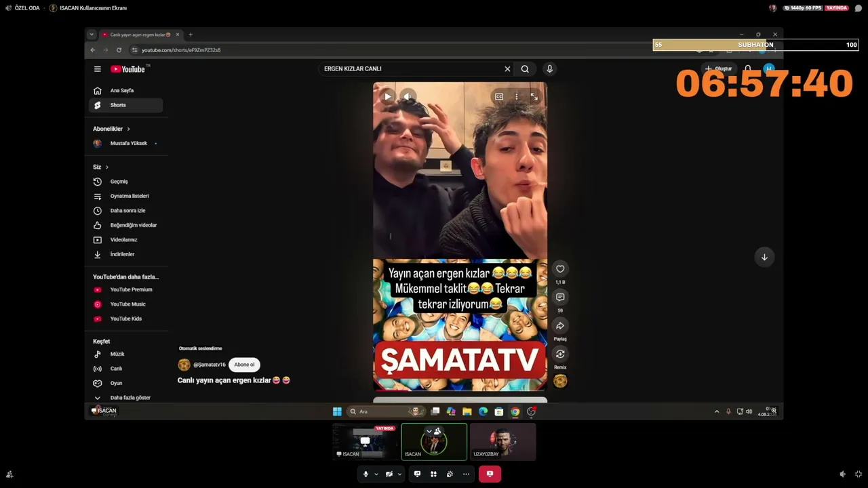Click the Oluştur create button
Image resolution: width=868 pixels, height=488 pixels.
pyautogui.click(x=719, y=68)
